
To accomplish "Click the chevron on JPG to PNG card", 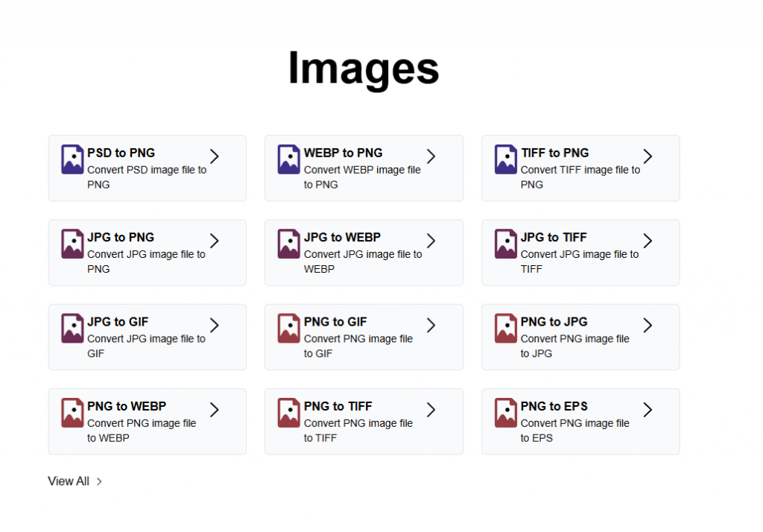I will (215, 241).
